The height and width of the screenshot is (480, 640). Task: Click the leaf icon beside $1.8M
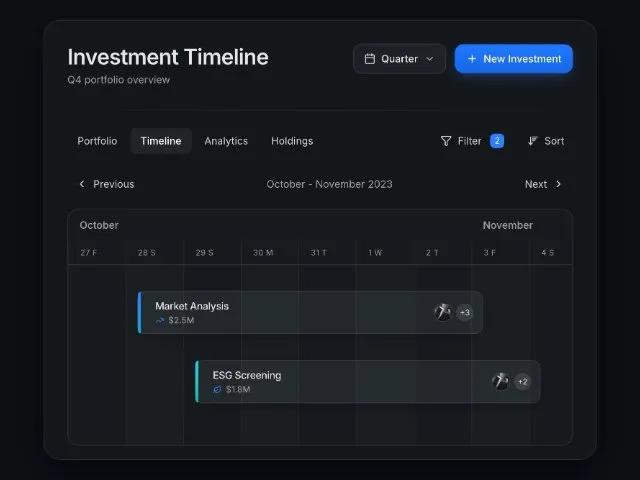(x=217, y=389)
